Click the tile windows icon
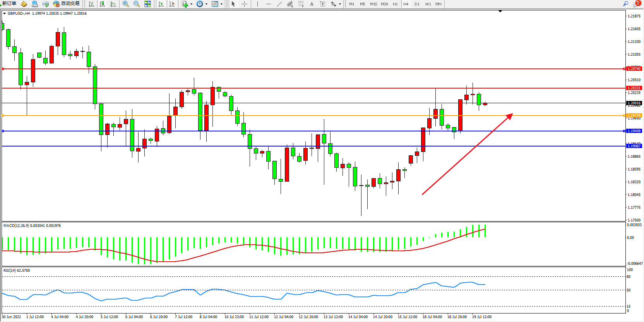This screenshot has height=322, width=644. click(x=147, y=4)
